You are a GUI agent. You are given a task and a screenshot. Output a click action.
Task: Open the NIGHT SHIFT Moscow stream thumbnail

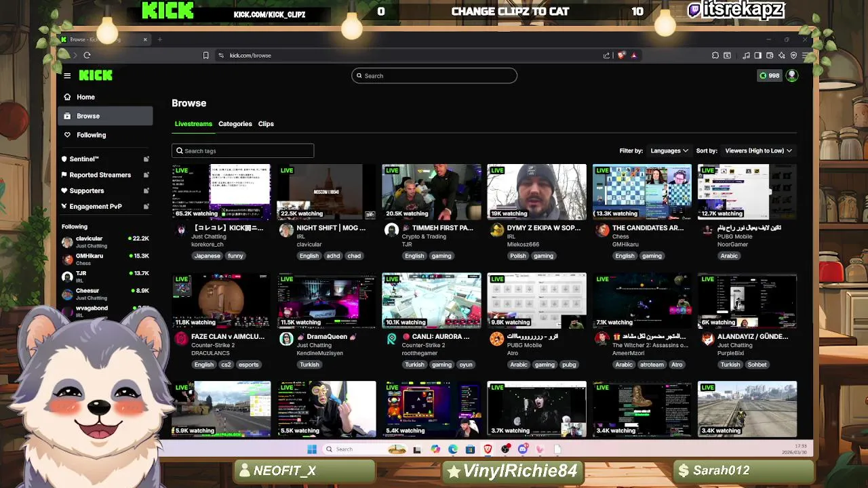coord(326,192)
